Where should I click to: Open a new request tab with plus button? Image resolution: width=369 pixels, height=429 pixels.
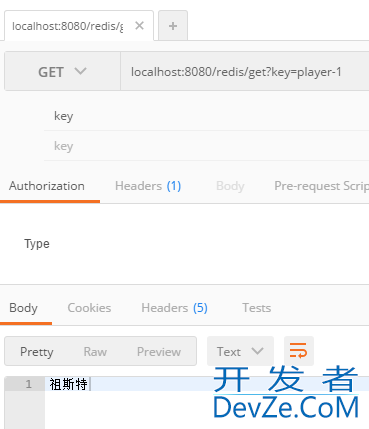(x=173, y=26)
